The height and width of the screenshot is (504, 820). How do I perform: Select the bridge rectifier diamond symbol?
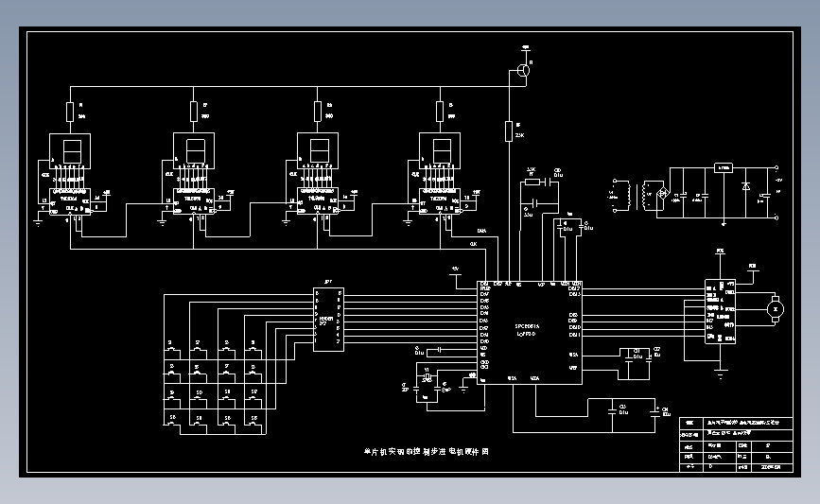[x=663, y=194]
